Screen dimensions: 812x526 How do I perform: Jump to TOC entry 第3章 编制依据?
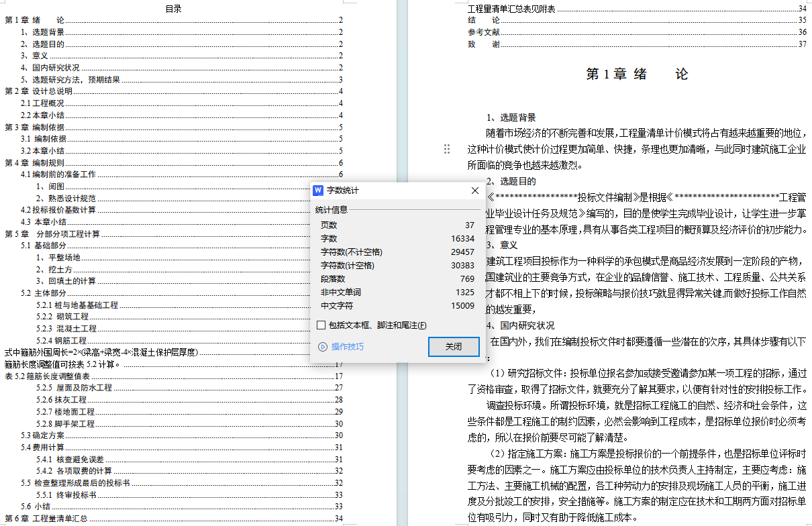click(x=174, y=127)
